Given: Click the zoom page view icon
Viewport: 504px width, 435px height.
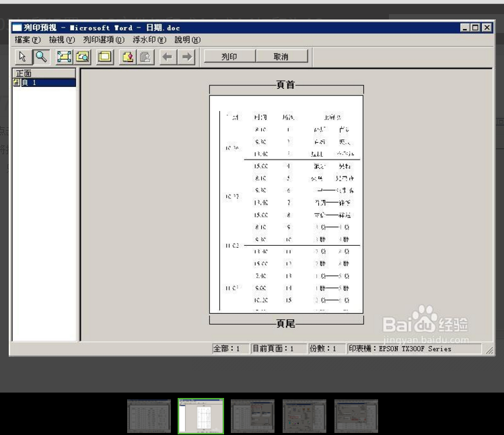Looking at the screenshot, I should coord(82,57).
